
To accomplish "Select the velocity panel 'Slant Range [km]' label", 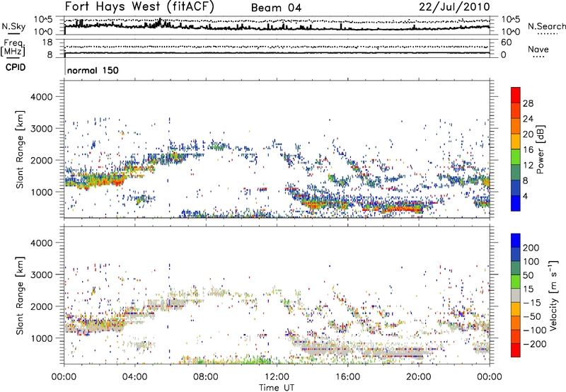I will [20, 296].
